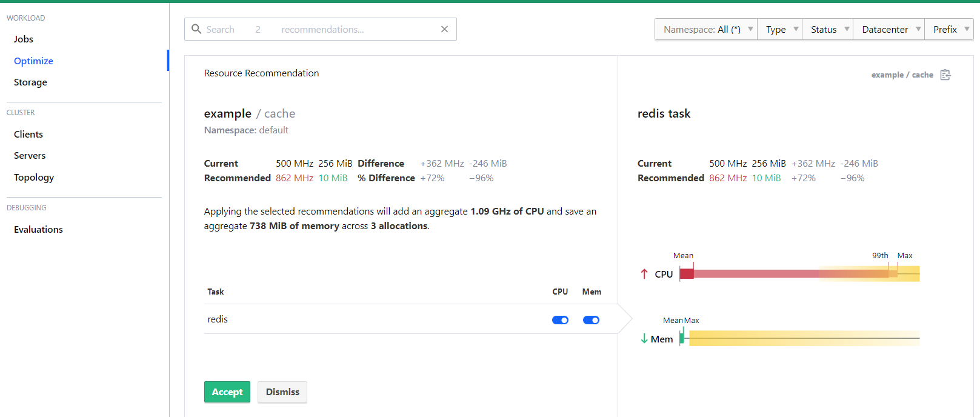The image size is (980, 417).
Task: Toggle the redis Mem recommendation switch
Action: (591, 320)
